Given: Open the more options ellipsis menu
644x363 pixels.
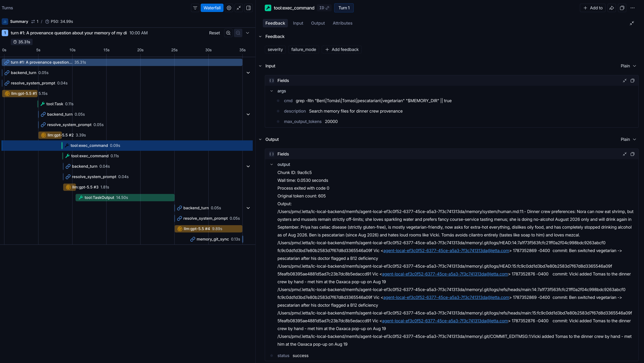Looking at the screenshot, I should tap(632, 8).
